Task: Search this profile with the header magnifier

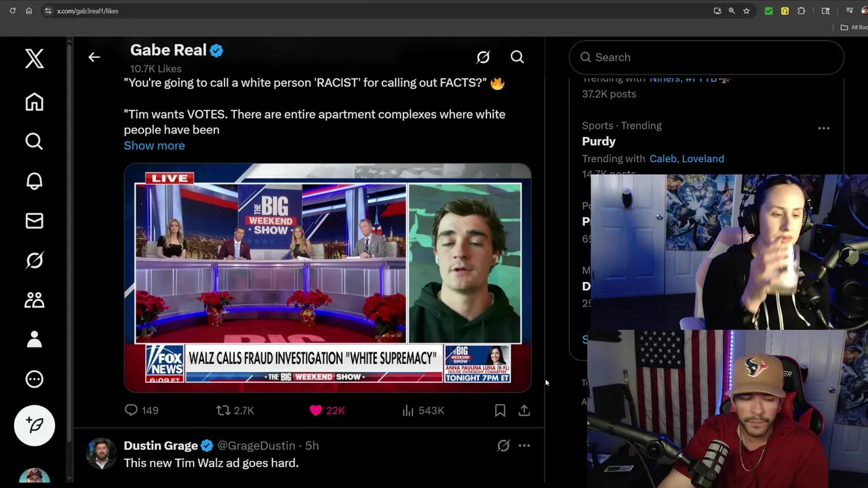Action: click(517, 58)
